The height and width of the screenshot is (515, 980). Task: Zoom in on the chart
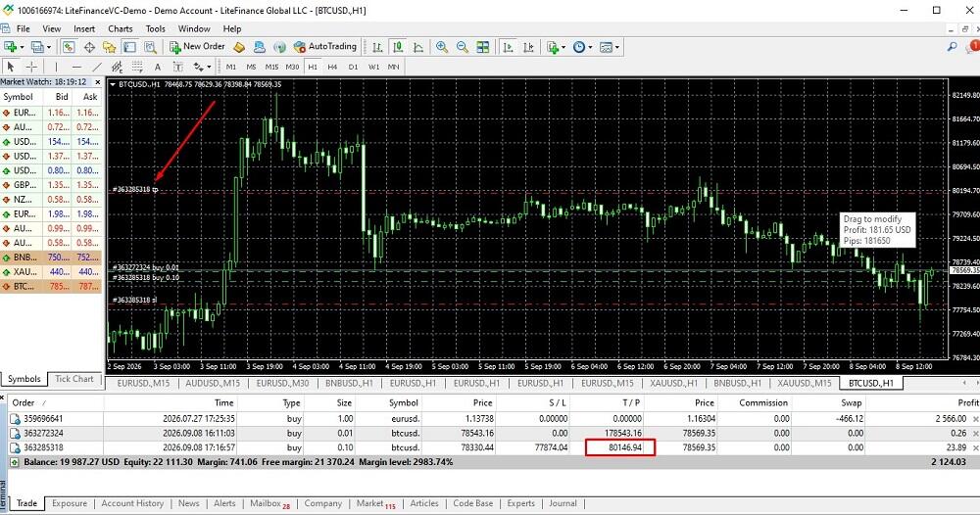tap(442, 47)
